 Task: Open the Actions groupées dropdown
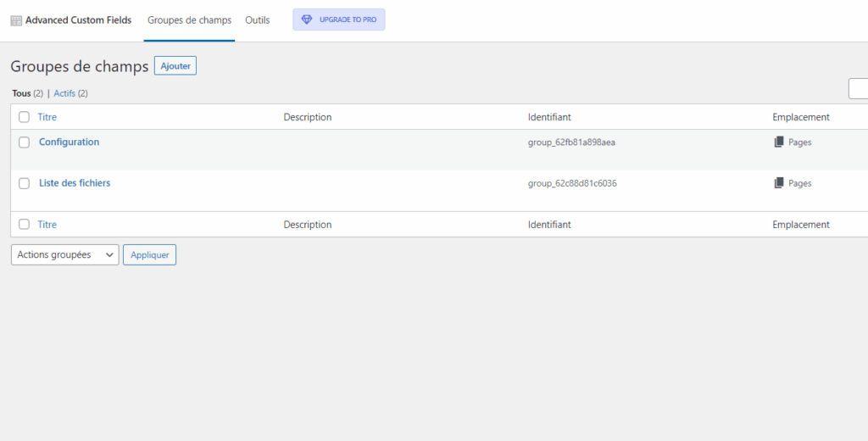coord(65,254)
